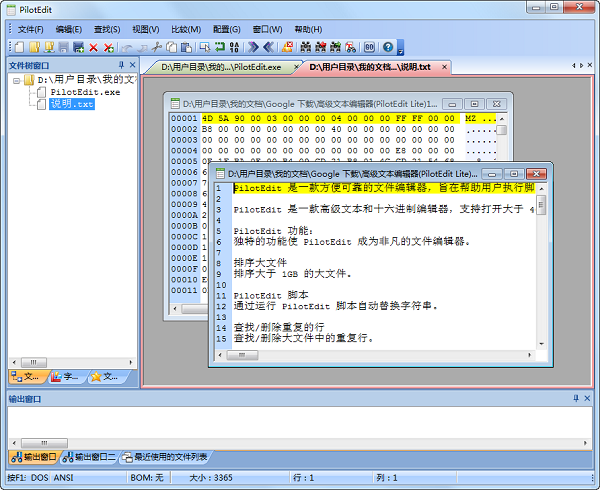The width and height of the screenshot is (600, 490).
Task: Open the 配置(G) menu
Action: [x=227, y=29]
